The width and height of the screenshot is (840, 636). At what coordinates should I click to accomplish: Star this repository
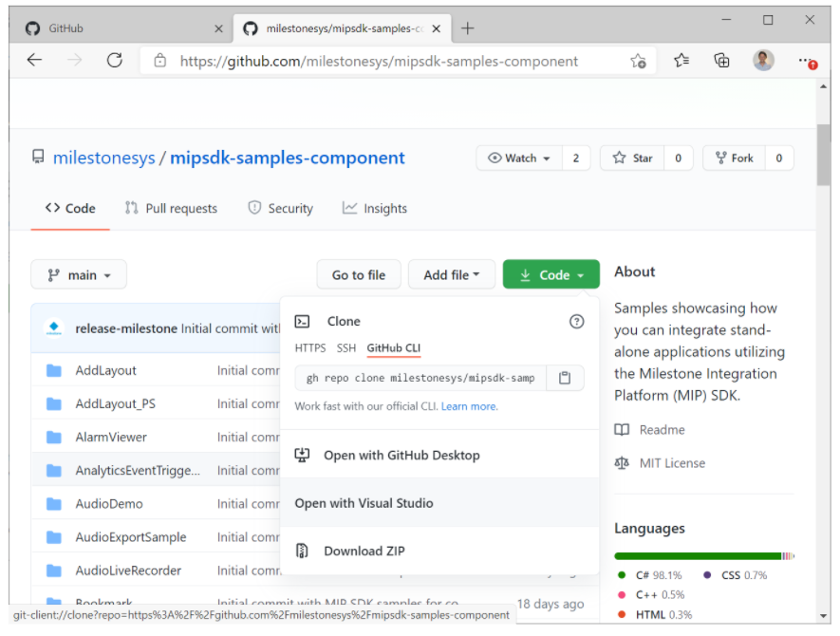point(632,159)
